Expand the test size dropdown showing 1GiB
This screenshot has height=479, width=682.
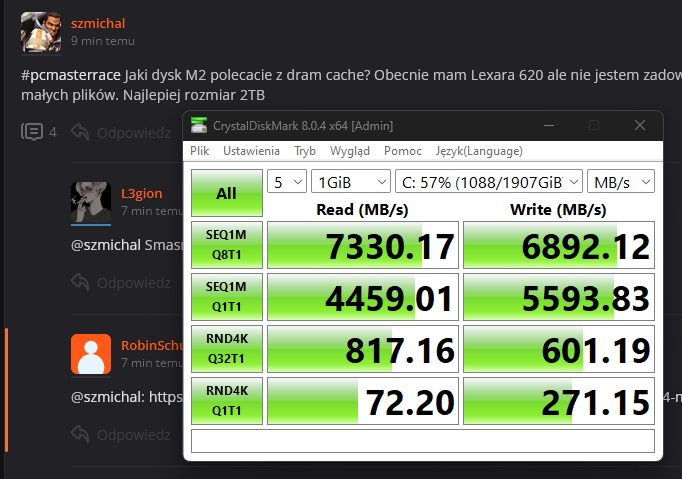pos(351,181)
